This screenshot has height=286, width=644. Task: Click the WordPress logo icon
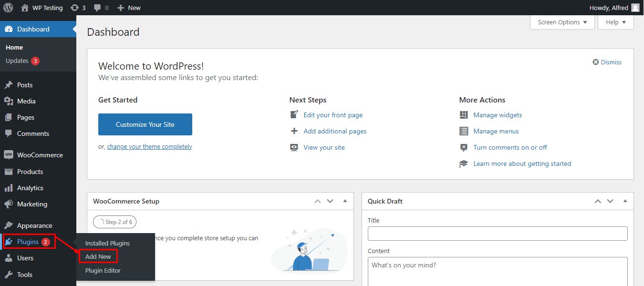8,8
